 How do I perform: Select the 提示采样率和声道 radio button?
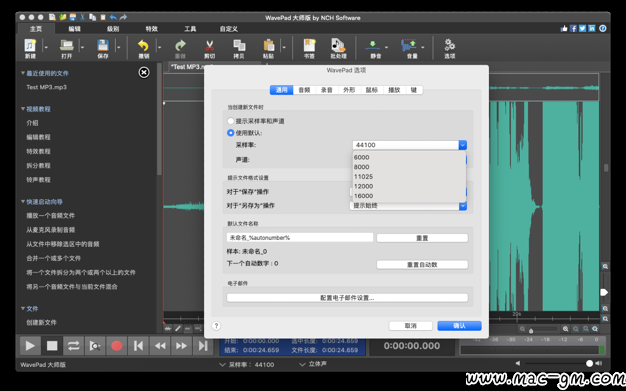(230, 121)
